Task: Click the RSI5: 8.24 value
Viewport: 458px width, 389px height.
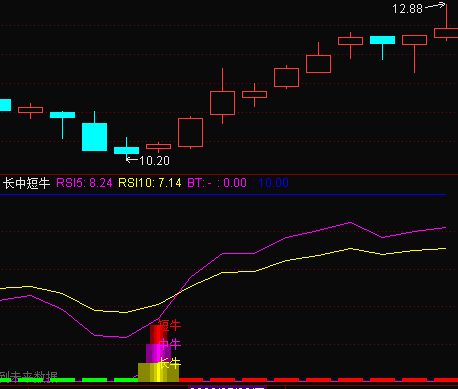Action: click(x=84, y=183)
